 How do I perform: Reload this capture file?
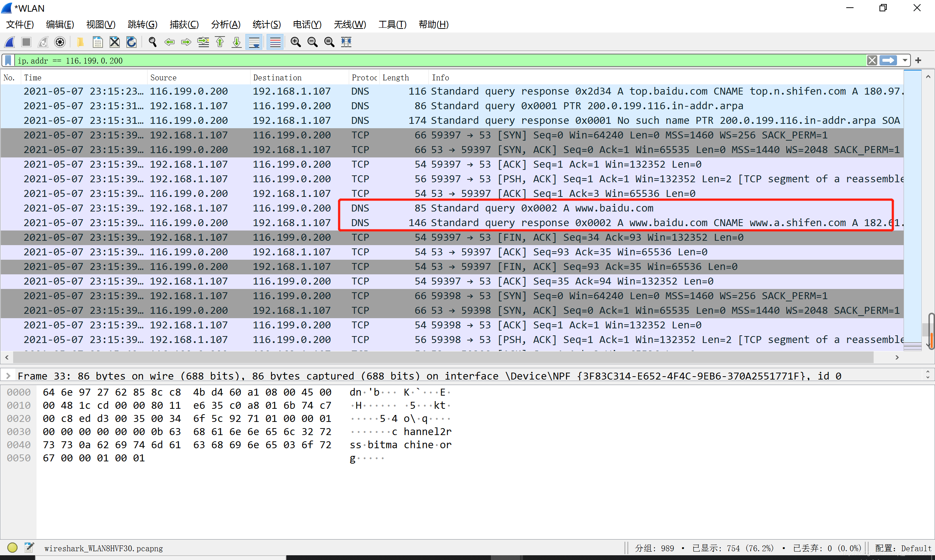click(131, 42)
